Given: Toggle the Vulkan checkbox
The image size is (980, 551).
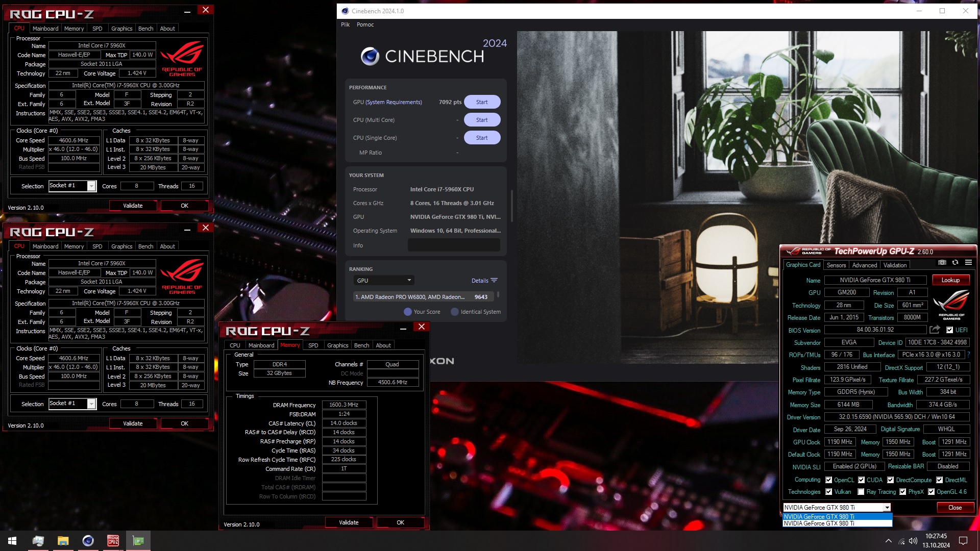Looking at the screenshot, I should click(x=828, y=492).
